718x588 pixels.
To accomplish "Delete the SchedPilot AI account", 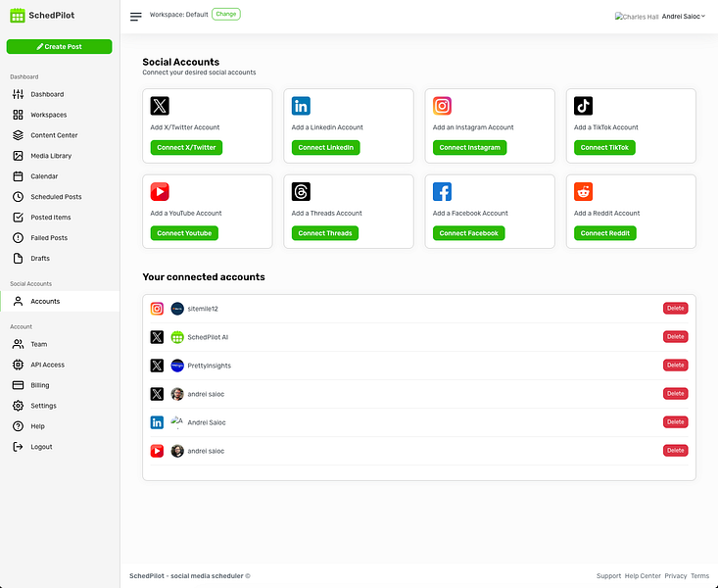I will [x=676, y=337].
